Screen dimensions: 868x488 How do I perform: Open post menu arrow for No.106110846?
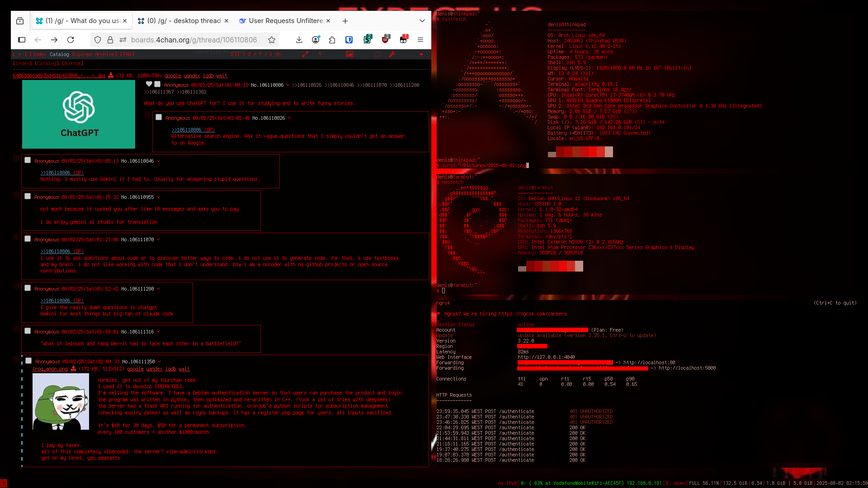158,161
